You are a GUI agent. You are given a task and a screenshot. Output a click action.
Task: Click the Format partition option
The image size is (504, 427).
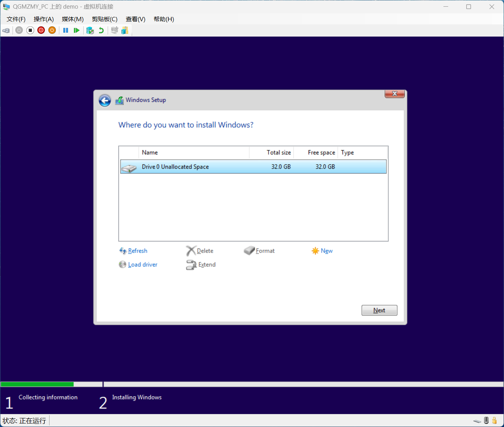[259, 251]
